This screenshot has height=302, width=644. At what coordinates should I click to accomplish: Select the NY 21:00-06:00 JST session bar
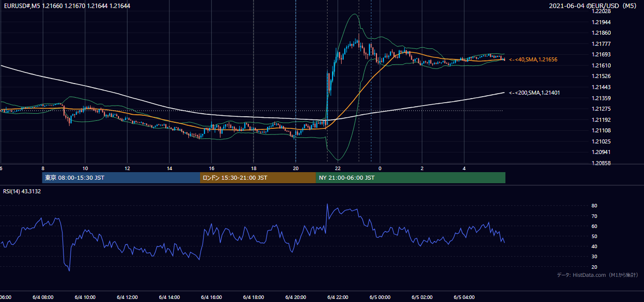pyautogui.click(x=411, y=178)
